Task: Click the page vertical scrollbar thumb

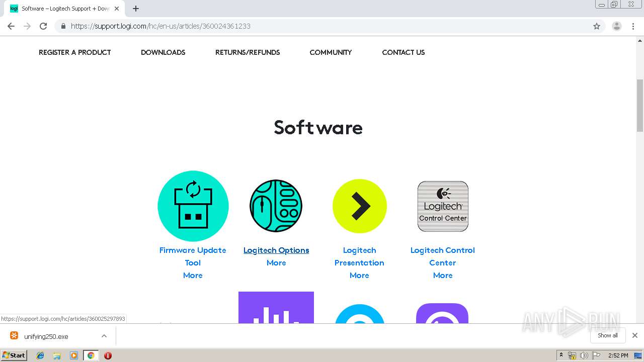Action: pos(640,106)
